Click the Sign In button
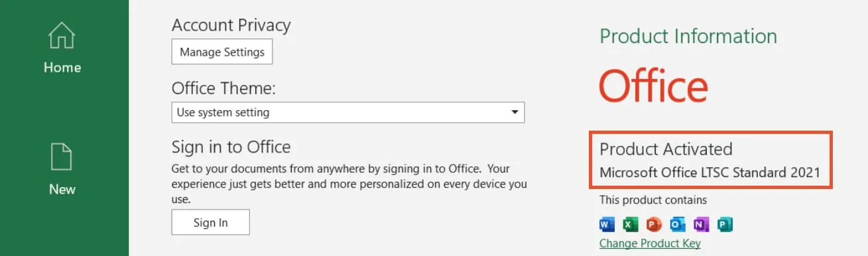Screen dimensions: 868x256 coord(211,222)
